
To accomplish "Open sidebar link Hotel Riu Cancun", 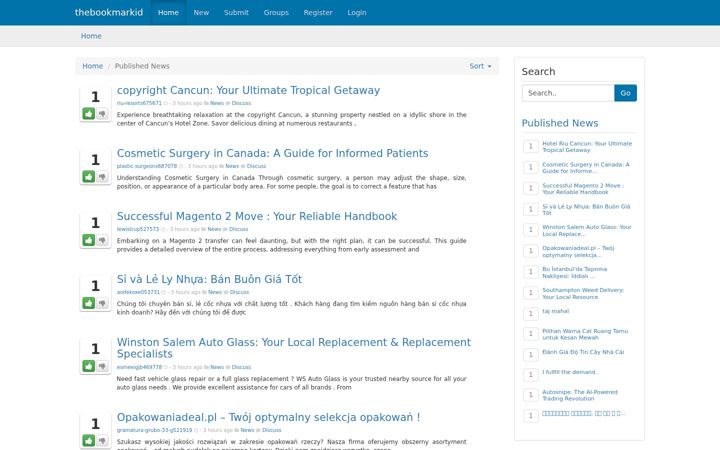I will tap(587, 146).
